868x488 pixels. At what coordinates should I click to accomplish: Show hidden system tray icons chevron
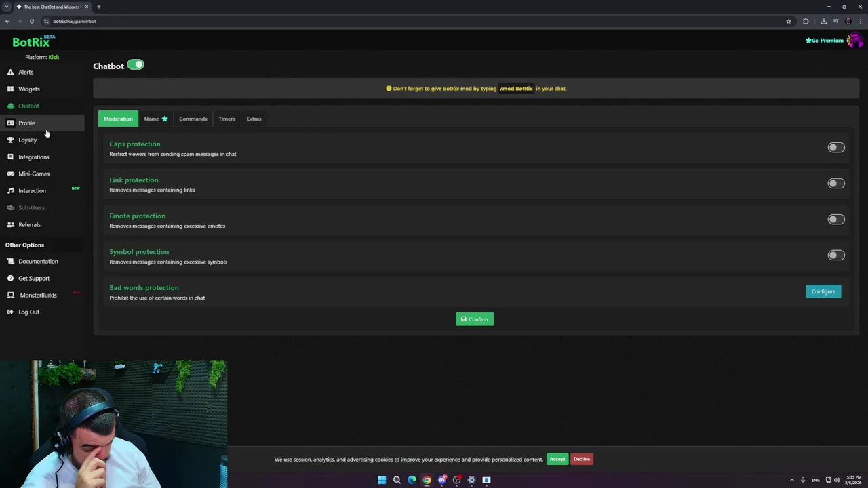point(791,480)
